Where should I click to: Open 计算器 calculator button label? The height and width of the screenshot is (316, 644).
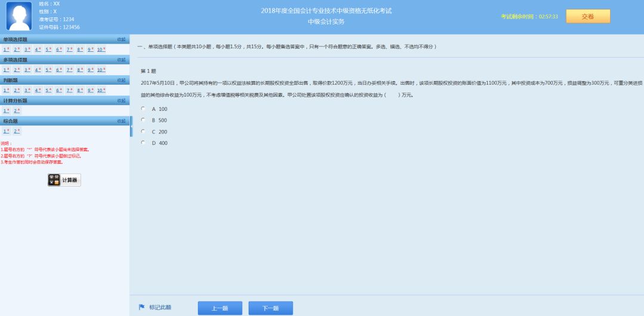(69, 180)
